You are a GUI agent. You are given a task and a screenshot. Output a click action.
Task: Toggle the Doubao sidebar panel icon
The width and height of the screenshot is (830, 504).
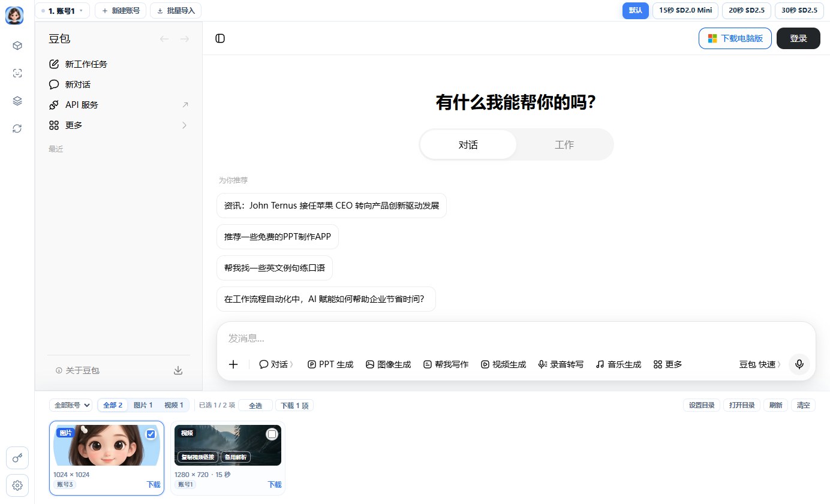220,38
